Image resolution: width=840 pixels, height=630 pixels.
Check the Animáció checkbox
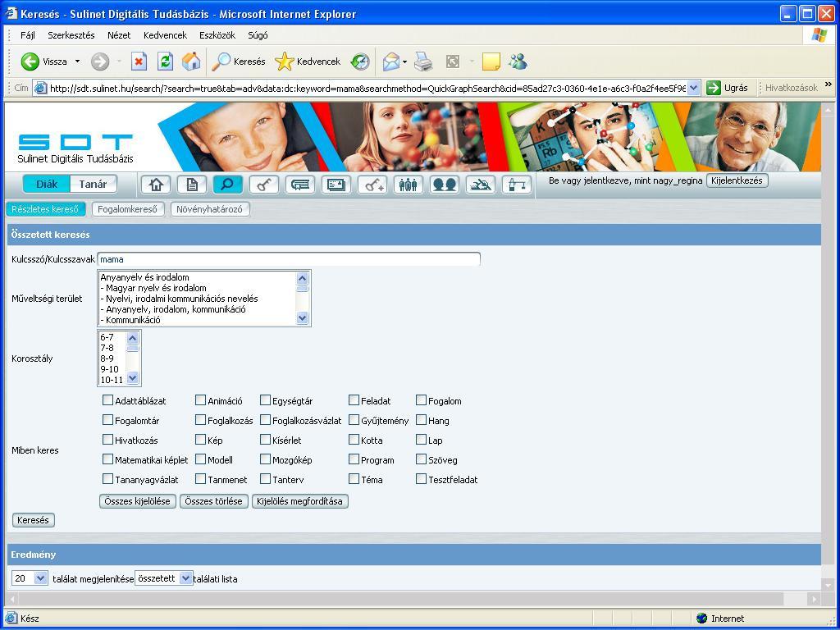(200, 400)
